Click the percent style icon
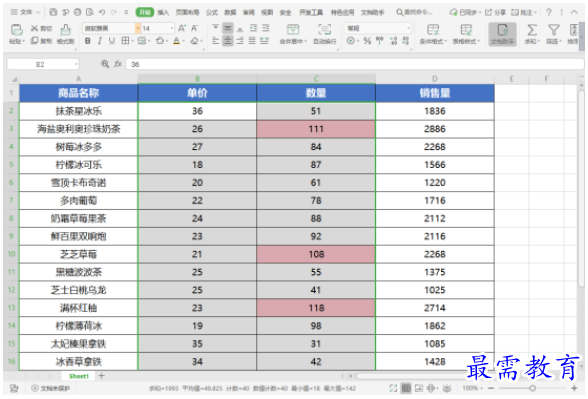This screenshot has height=399, width=588. pos(367,40)
